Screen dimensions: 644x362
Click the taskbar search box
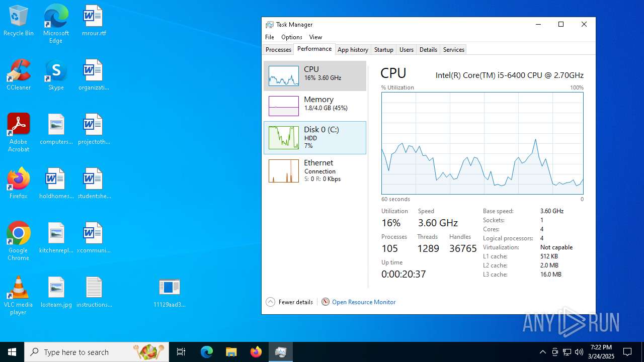(97, 352)
